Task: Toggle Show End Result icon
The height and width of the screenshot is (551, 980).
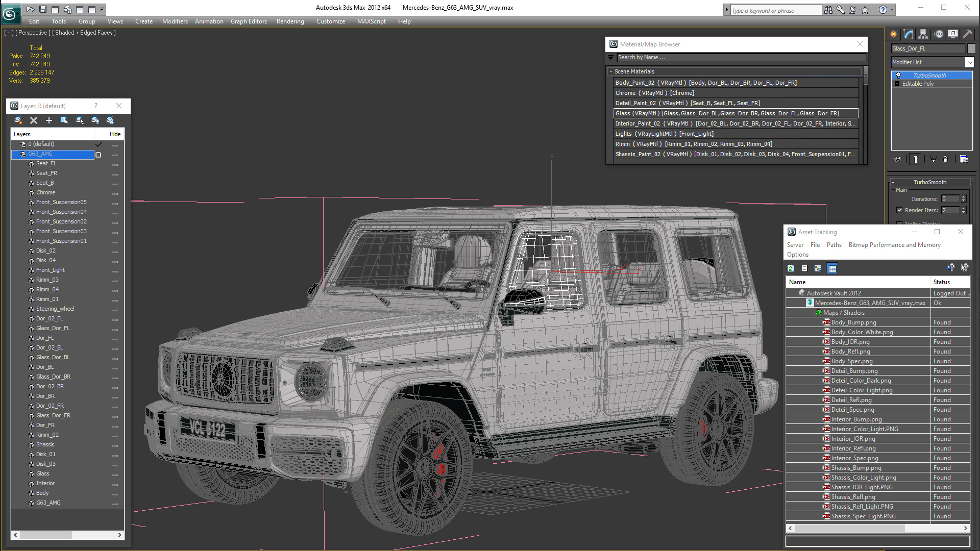Action: click(916, 159)
